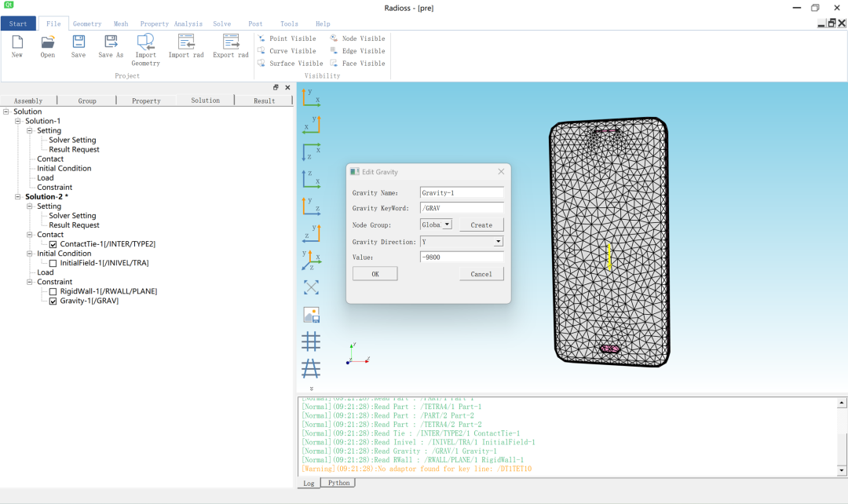Open Gravity Direction dropdown
This screenshot has width=848, height=504.
pos(498,242)
